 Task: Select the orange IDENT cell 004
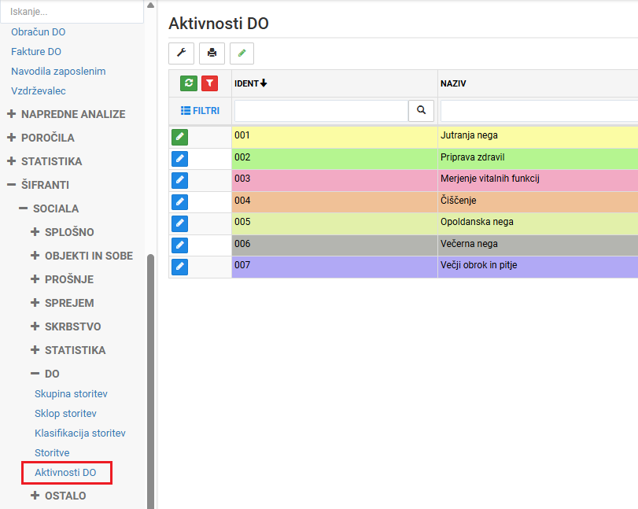[x=334, y=202]
